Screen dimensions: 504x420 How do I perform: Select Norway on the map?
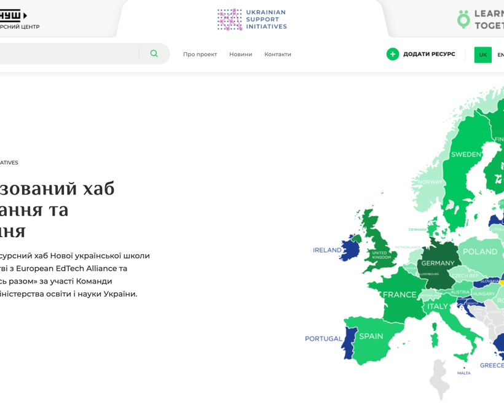coord(430,182)
